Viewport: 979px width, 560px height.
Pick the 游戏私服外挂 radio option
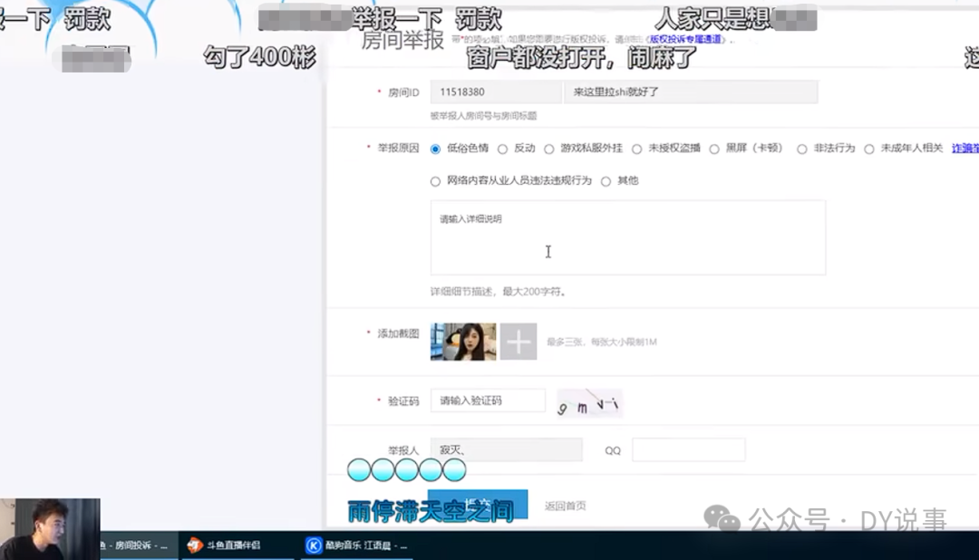[548, 150]
